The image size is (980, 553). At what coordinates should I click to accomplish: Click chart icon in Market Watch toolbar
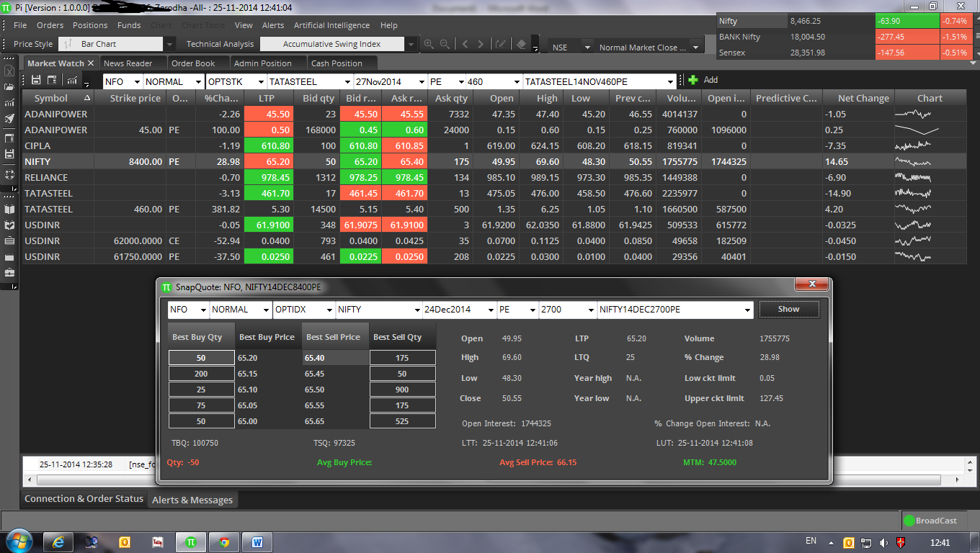pos(73,80)
